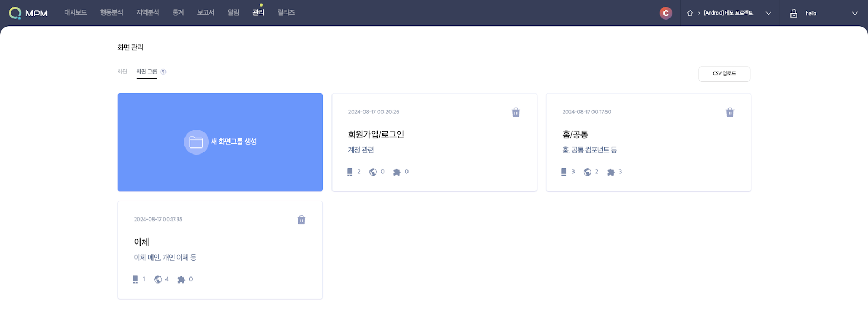
Task: Click the home icon in project breadcrumb
Action: point(690,13)
